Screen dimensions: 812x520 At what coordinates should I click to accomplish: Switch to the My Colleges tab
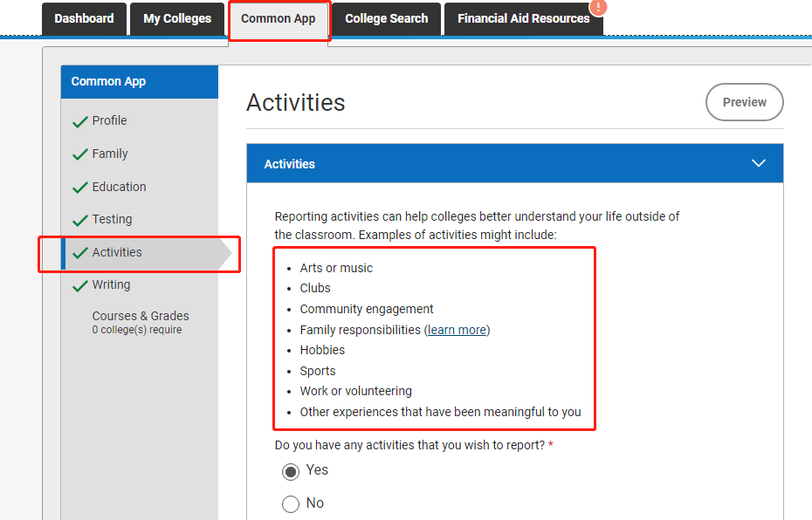pos(177,19)
